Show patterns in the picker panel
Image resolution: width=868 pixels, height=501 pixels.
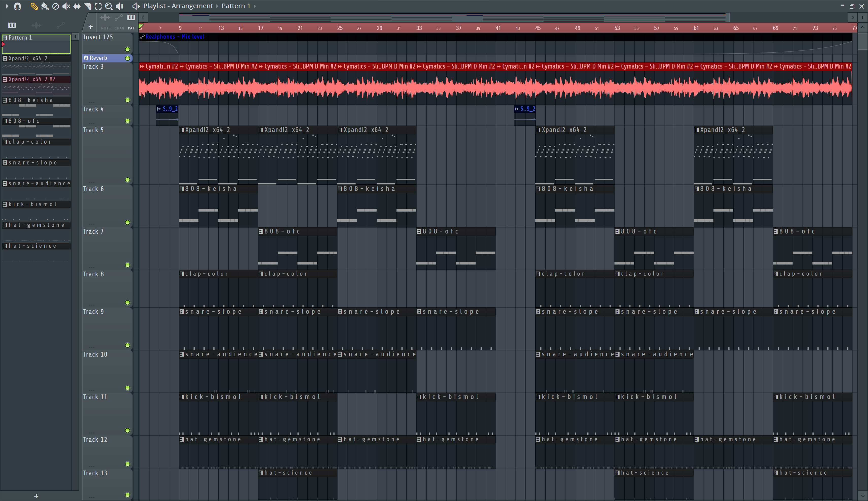coord(12,25)
